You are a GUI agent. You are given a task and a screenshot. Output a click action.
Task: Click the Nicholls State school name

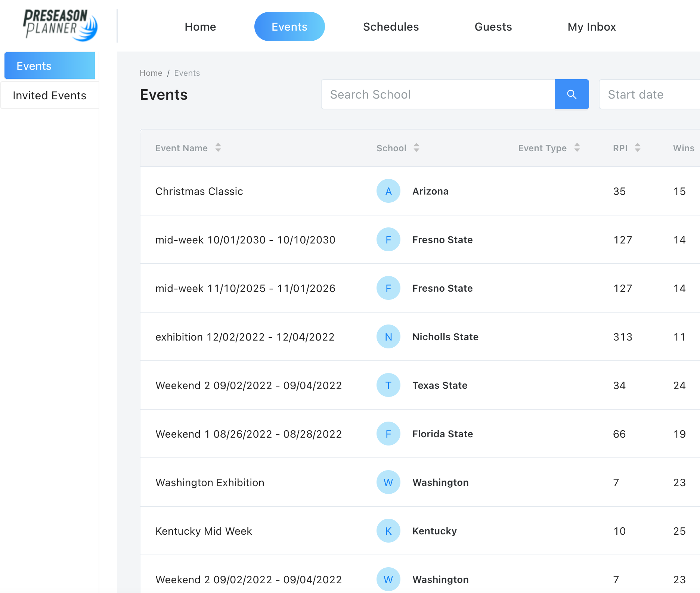coord(445,337)
